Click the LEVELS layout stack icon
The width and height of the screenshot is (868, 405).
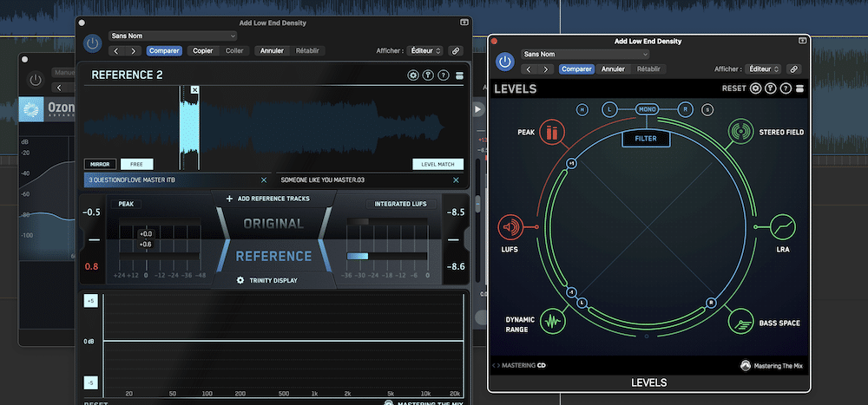(x=799, y=88)
